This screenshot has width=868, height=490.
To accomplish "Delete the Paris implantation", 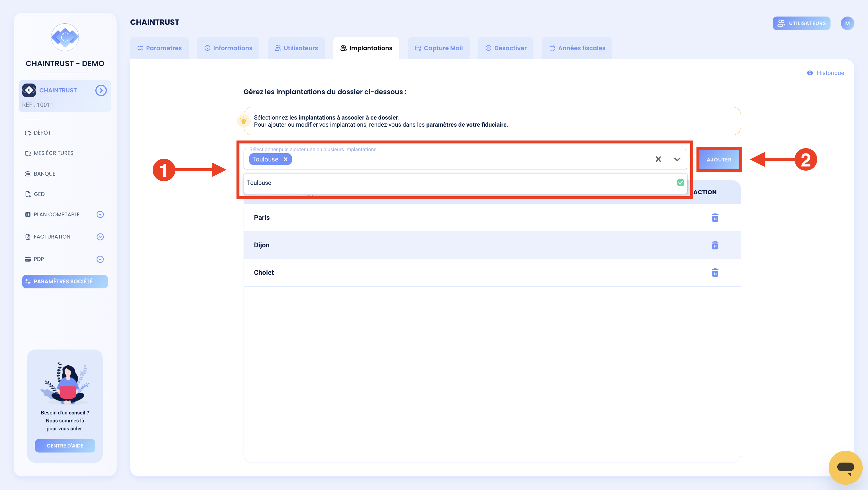I will click(715, 218).
